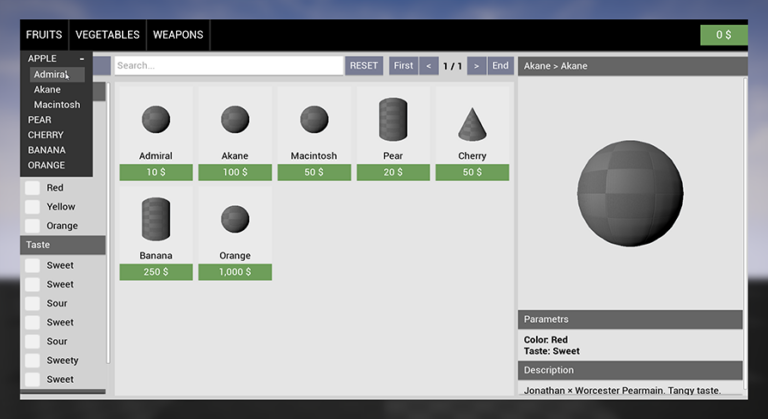The image size is (768, 419).
Task: Jump to the First page
Action: (x=404, y=66)
